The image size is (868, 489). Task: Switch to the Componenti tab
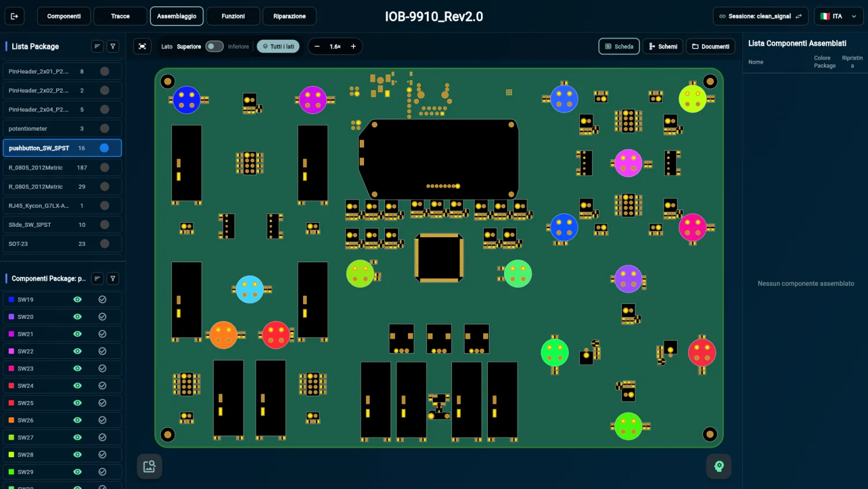coord(64,16)
